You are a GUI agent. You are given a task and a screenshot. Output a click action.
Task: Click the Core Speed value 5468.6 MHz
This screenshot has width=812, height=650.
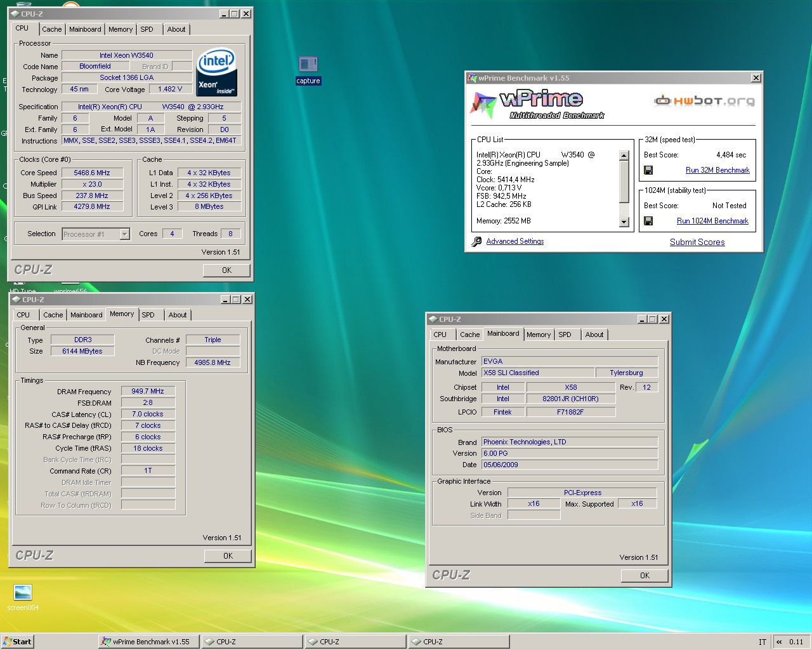(x=92, y=173)
